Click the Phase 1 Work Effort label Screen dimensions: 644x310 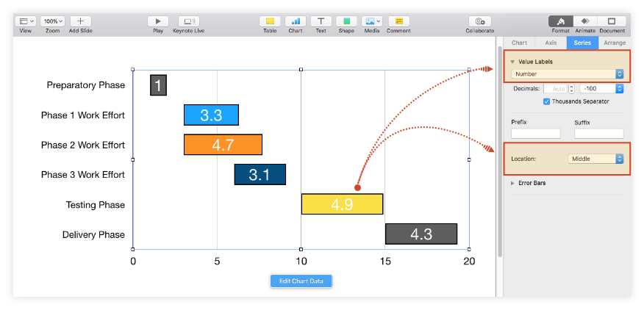tap(83, 115)
